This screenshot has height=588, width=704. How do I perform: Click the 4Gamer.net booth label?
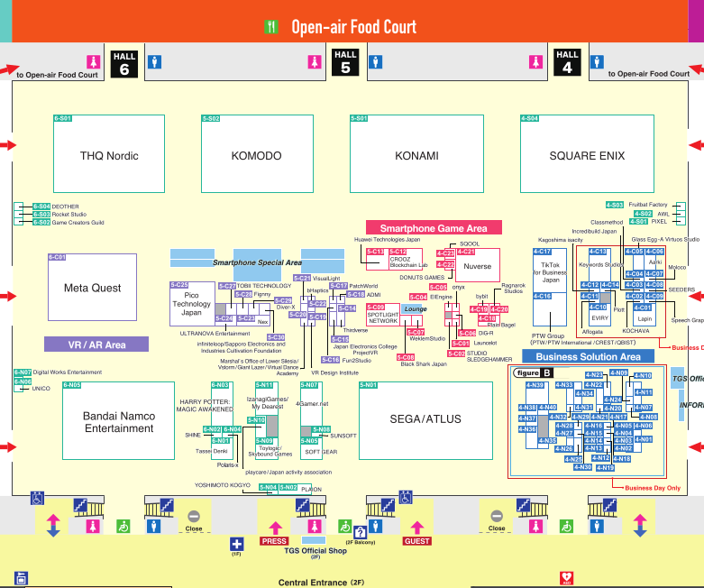pyautogui.click(x=312, y=403)
